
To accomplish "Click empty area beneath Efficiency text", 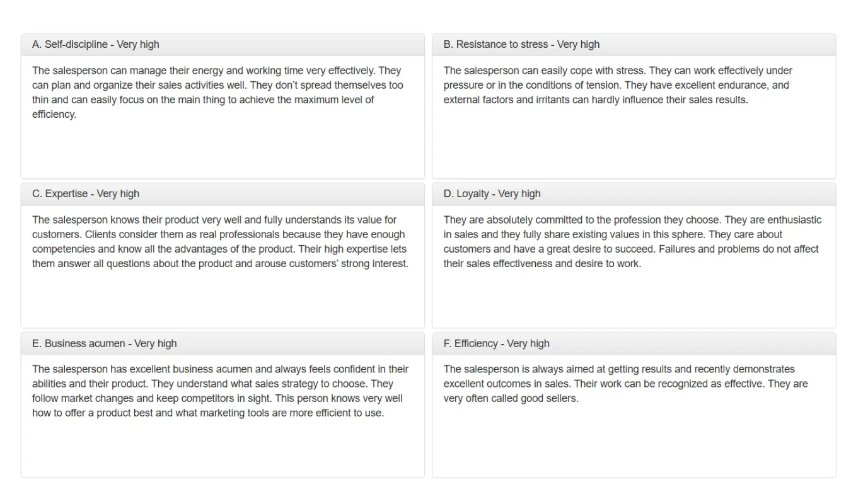I will 634,441.
